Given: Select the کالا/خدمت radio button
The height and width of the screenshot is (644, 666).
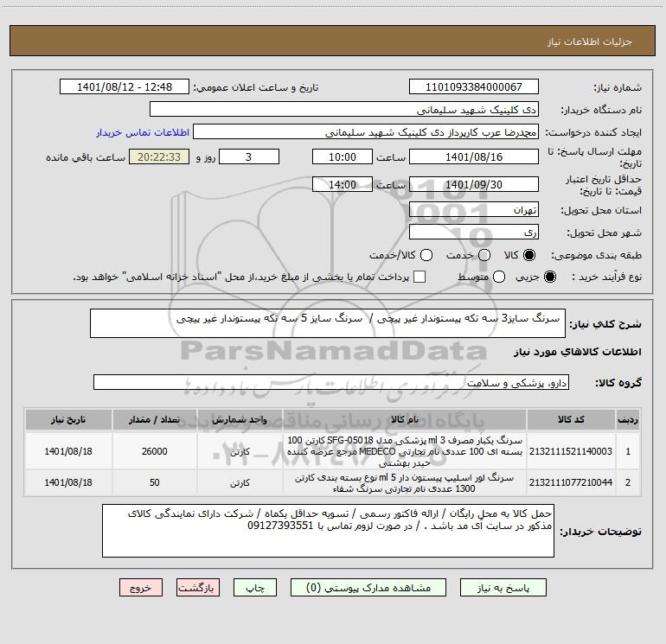Looking at the screenshot, I should [x=426, y=255].
